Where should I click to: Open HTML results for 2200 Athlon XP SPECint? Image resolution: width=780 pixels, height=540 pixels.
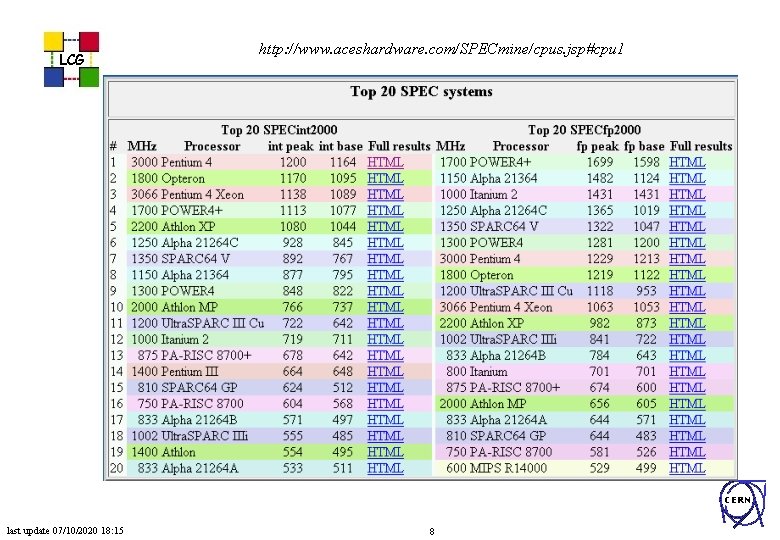click(385, 226)
